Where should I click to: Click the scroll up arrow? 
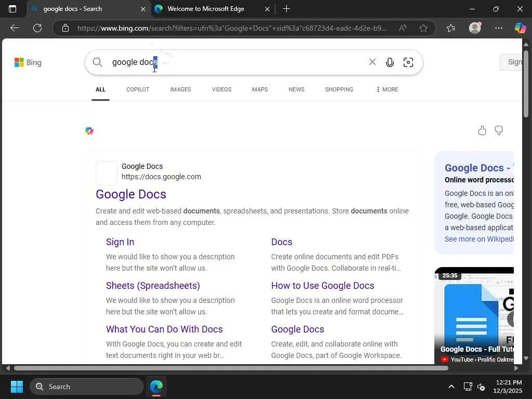tap(526, 45)
